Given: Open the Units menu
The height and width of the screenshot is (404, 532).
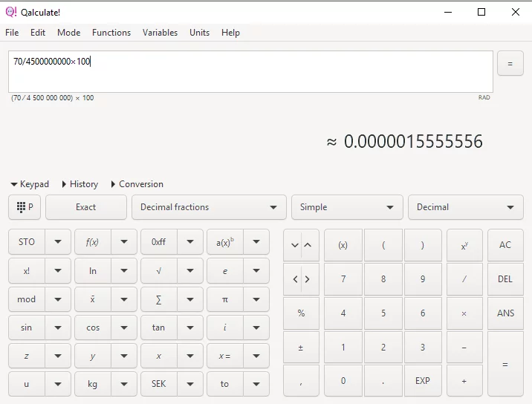Looking at the screenshot, I should [199, 33].
